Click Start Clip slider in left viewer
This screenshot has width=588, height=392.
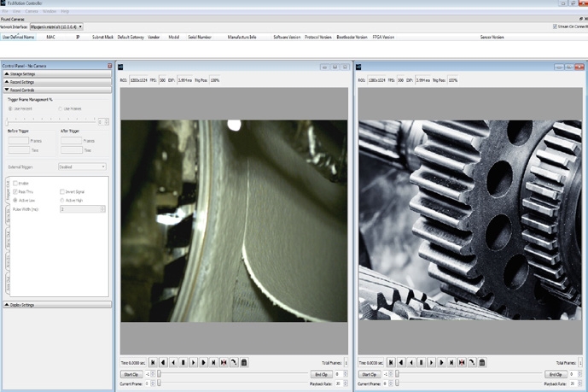point(232,374)
